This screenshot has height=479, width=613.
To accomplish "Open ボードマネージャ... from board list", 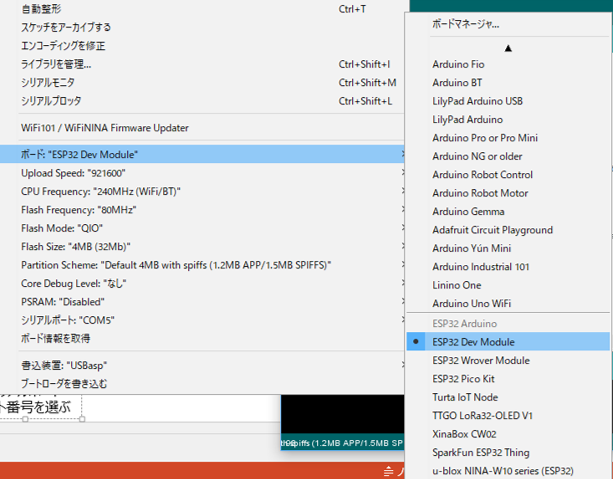I will (508, 24).
